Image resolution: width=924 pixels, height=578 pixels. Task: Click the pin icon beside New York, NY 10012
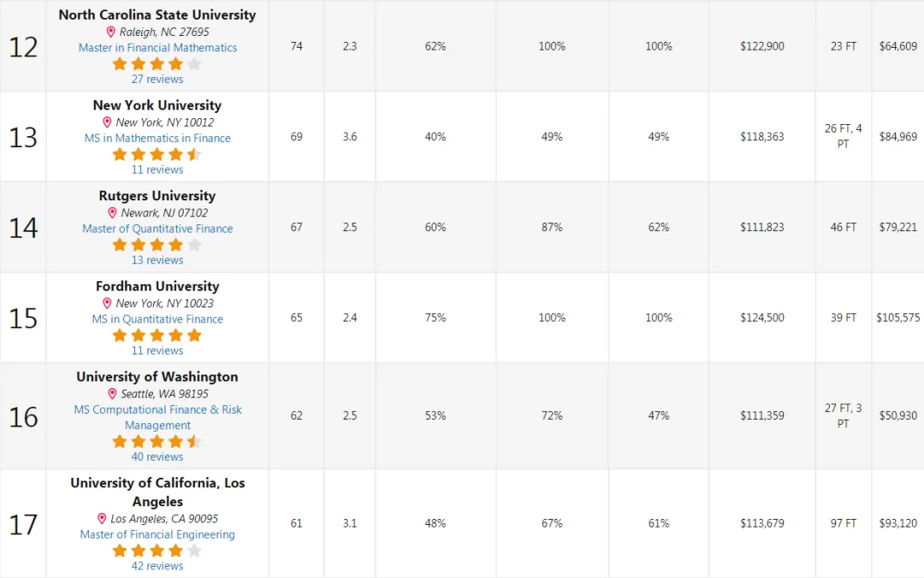(x=107, y=122)
